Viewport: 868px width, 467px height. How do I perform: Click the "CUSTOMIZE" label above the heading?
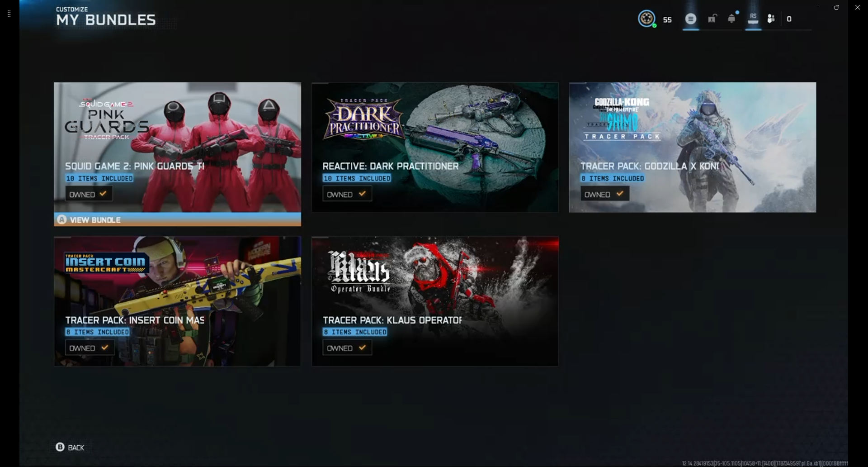pos(72,9)
